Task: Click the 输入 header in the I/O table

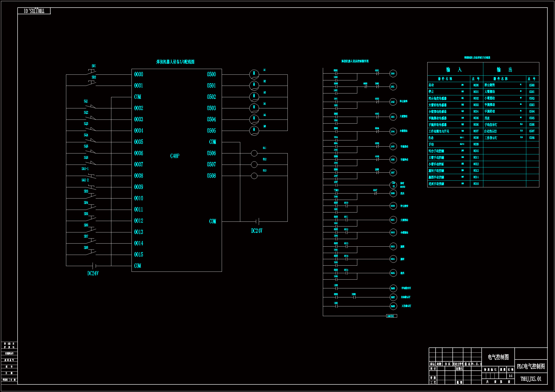Action: coord(454,70)
